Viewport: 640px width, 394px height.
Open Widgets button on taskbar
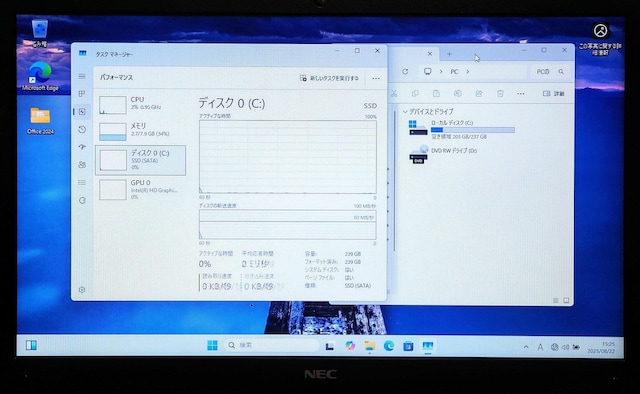[x=31, y=345]
